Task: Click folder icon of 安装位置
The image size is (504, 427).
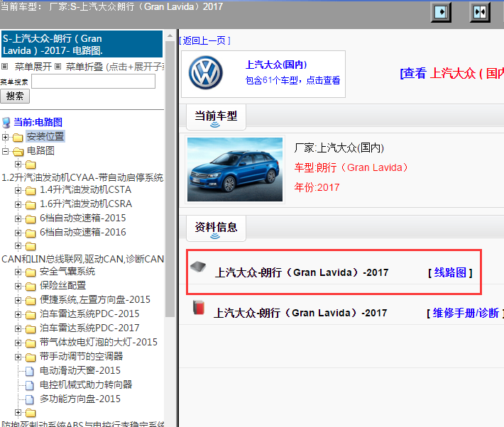Action: pos(18,137)
